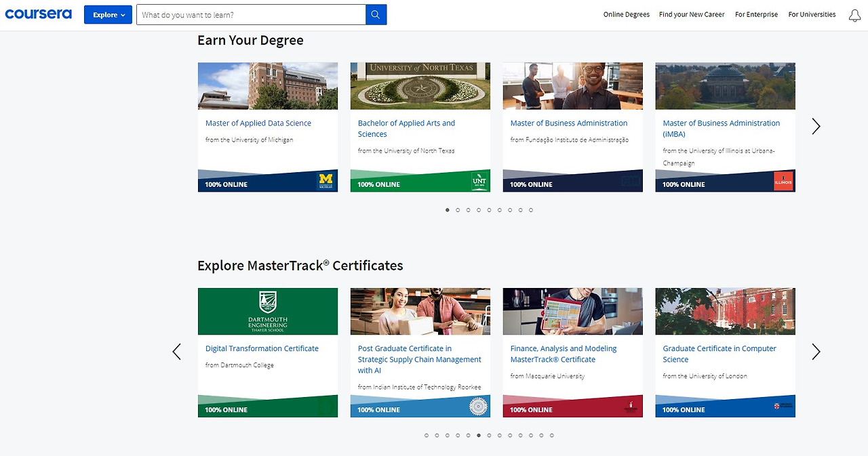The height and width of the screenshot is (456, 868).
Task: Open Master of Business Administration (iMBA) link
Action: 722,129
